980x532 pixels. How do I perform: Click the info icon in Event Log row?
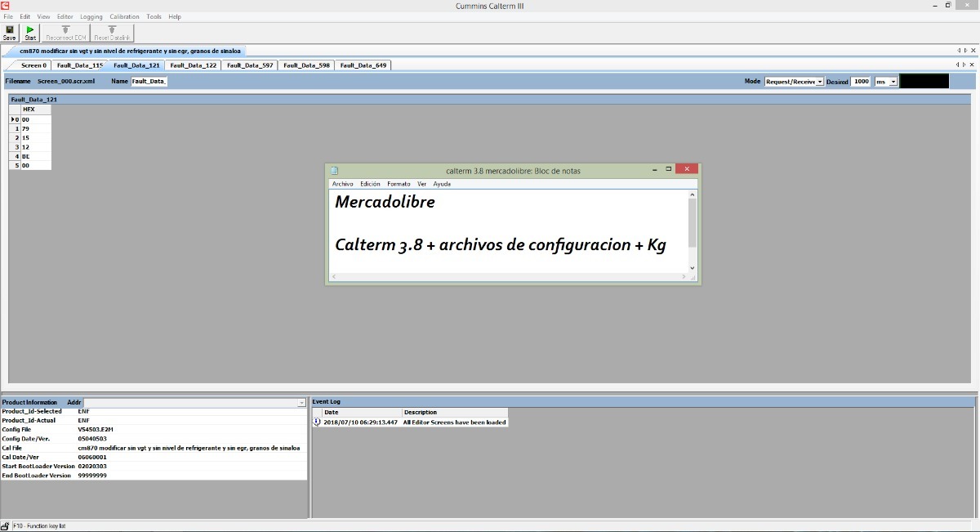tap(317, 422)
